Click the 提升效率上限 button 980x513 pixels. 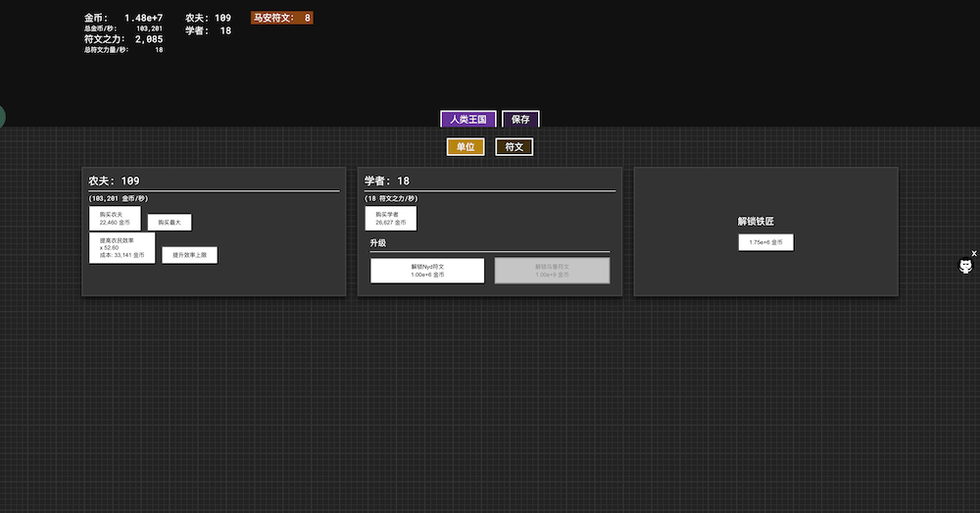pyautogui.click(x=189, y=255)
